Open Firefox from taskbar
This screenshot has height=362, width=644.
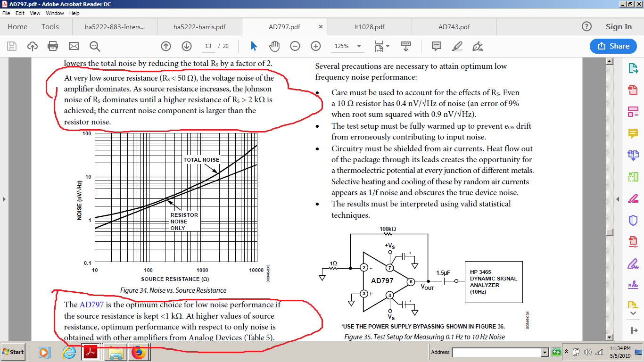click(x=139, y=352)
